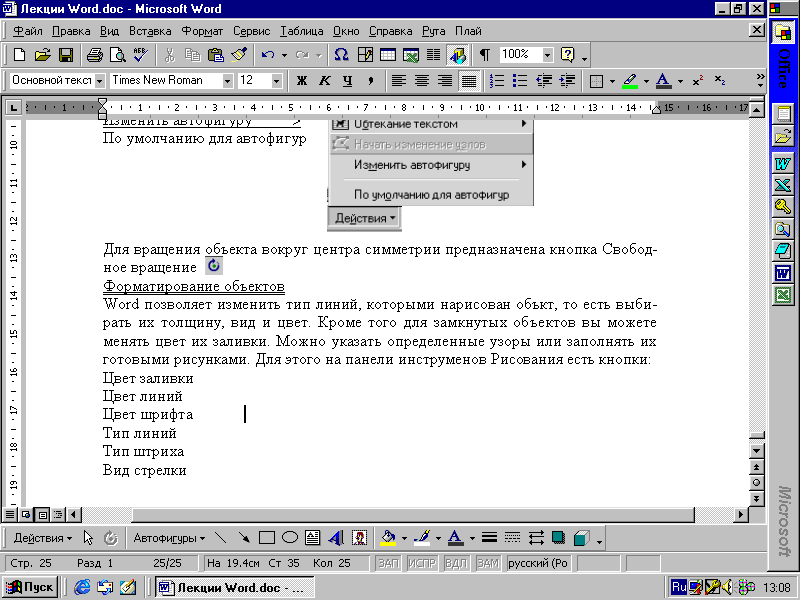800x600 pixels.
Task: Open Shadow settings on drawing toolbar
Action: (559, 538)
